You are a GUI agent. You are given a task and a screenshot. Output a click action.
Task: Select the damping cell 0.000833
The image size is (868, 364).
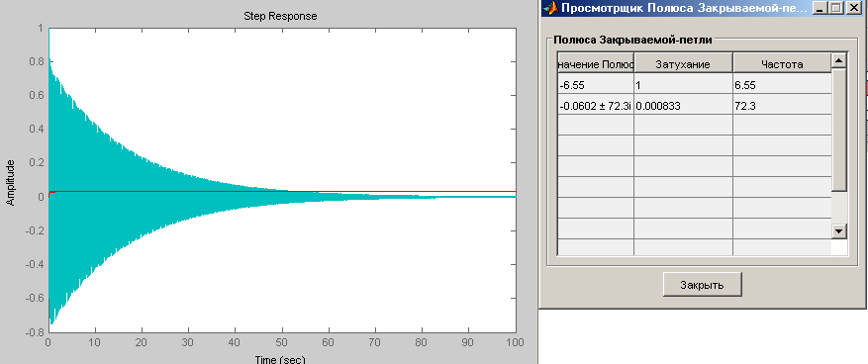(x=683, y=105)
